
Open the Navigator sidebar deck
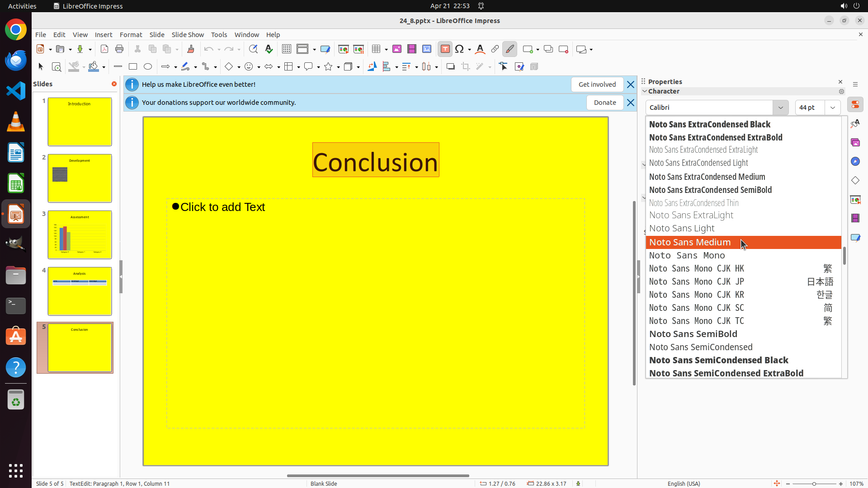pyautogui.click(x=855, y=161)
